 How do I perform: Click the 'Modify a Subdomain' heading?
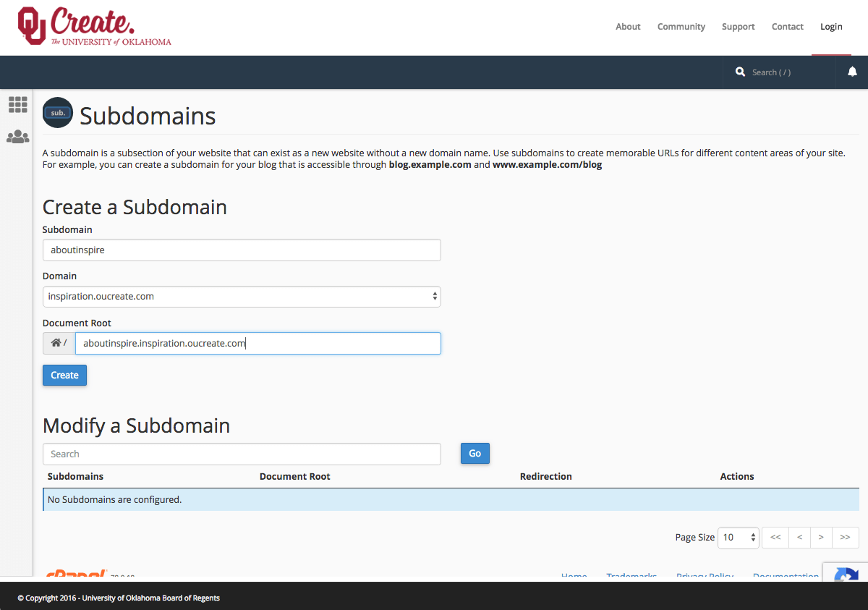point(136,425)
